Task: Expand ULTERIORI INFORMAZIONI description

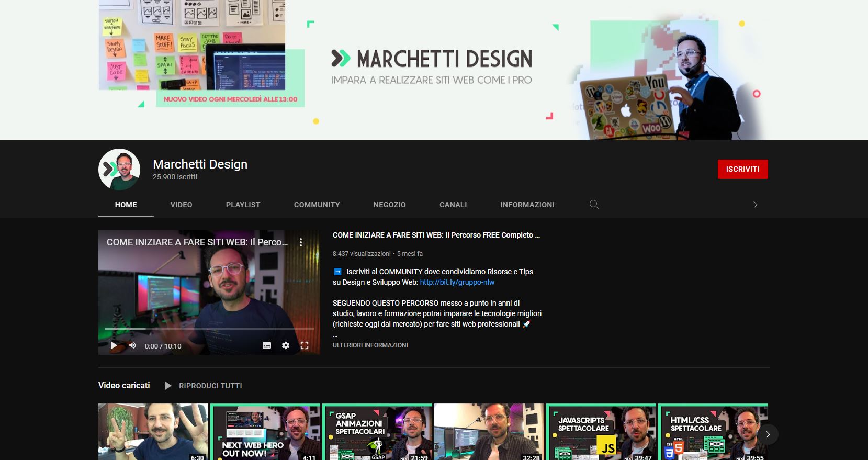Action: [x=370, y=345]
